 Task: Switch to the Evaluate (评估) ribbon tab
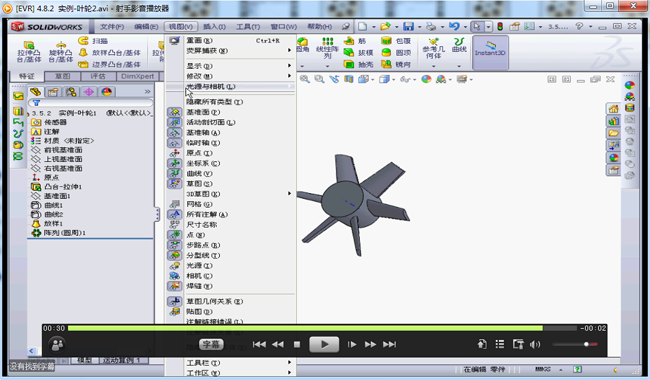(98, 76)
